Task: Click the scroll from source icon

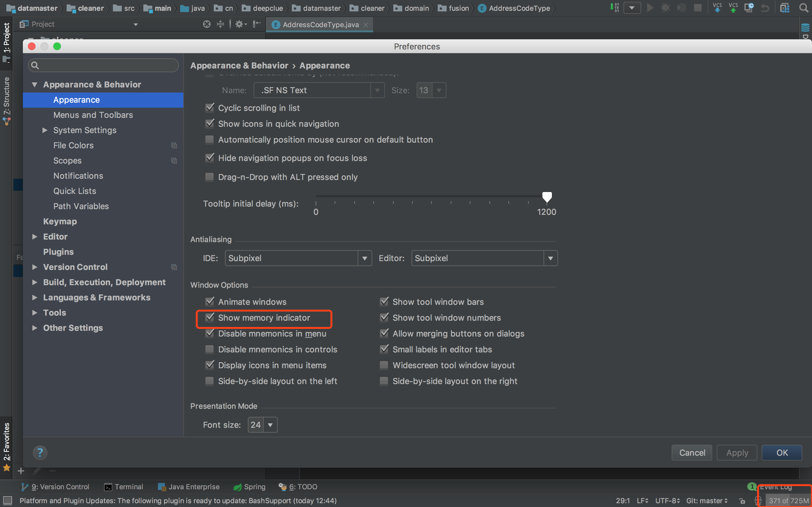Action: [207, 24]
